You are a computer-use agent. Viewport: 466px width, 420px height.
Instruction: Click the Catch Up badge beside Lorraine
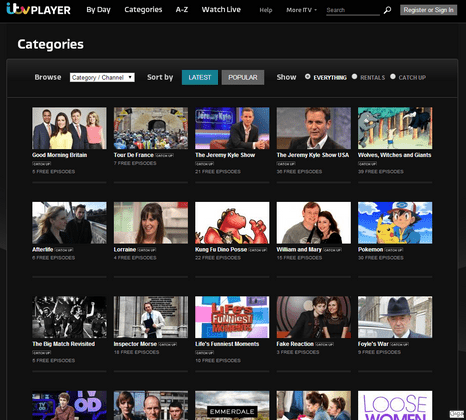(x=147, y=250)
